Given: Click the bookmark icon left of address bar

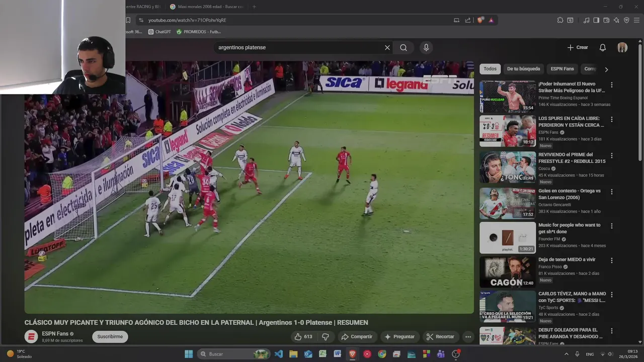Looking at the screenshot, I should coord(128,20).
